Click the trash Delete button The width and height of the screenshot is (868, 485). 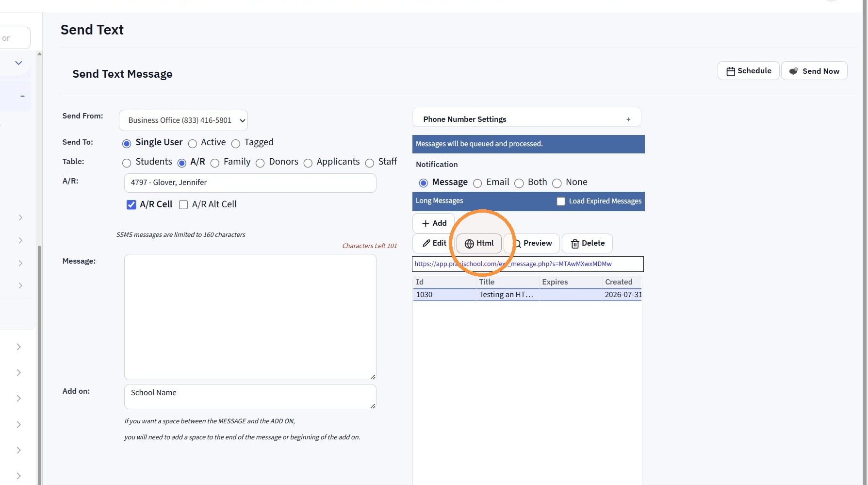(587, 243)
